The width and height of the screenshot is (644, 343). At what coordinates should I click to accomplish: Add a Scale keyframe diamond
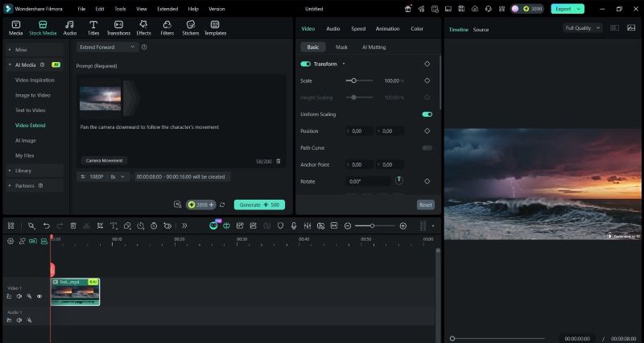(x=427, y=81)
